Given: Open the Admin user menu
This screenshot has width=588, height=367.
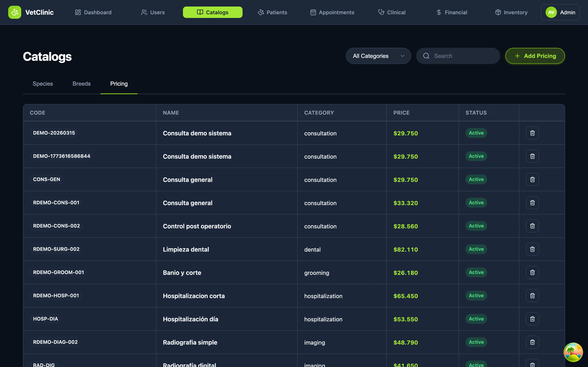Looking at the screenshot, I should click(x=567, y=12).
